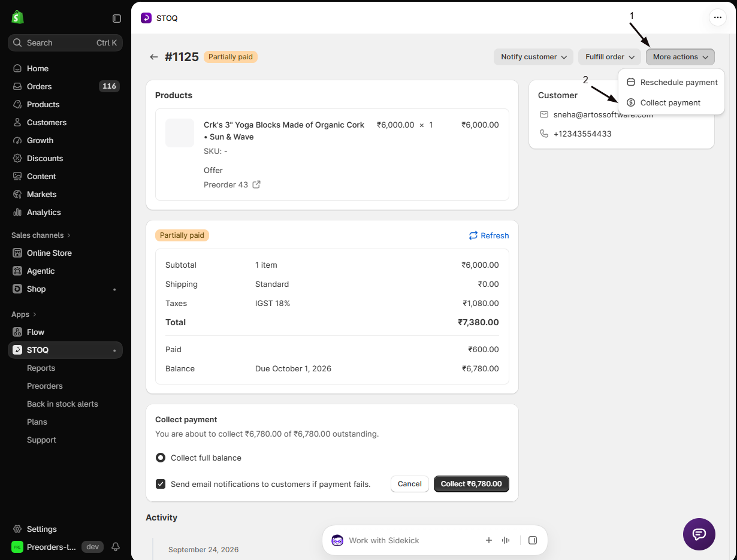Open Preorders under STOQ
Screen dimensions: 737x560
[x=45, y=386]
